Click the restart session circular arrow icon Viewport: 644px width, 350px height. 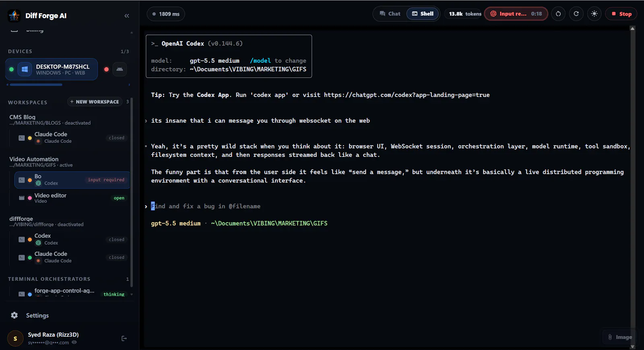(x=558, y=14)
